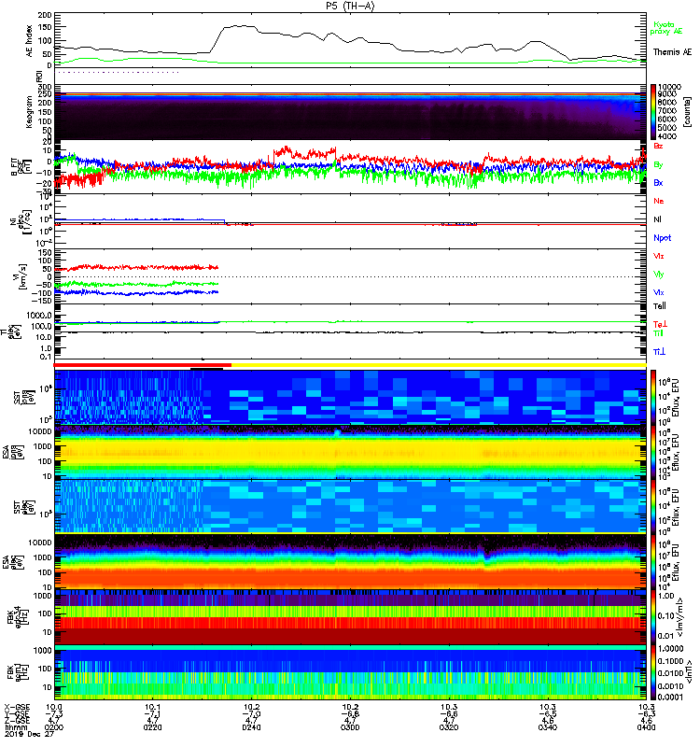The width and height of the screenshot is (700, 747).
Task: Select the black 'Ni' legend label
Action: coord(658,219)
